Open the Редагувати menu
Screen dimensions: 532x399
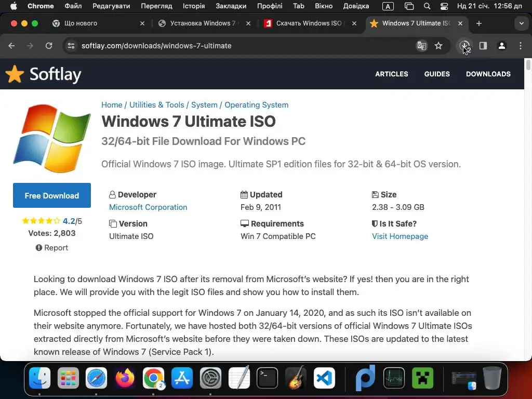[x=111, y=6]
